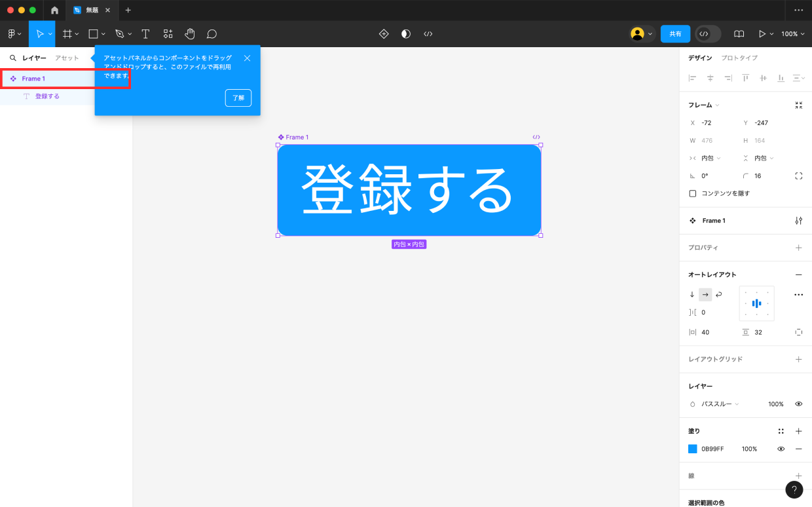This screenshot has height=507, width=812.
Task: Close the asset panel tooltip
Action: [247, 58]
